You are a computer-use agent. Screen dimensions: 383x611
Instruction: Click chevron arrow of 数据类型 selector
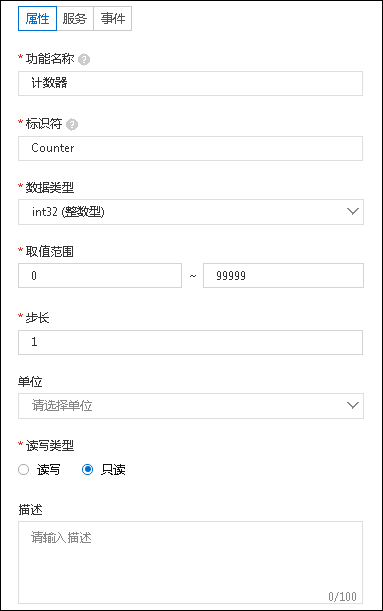coord(353,212)
